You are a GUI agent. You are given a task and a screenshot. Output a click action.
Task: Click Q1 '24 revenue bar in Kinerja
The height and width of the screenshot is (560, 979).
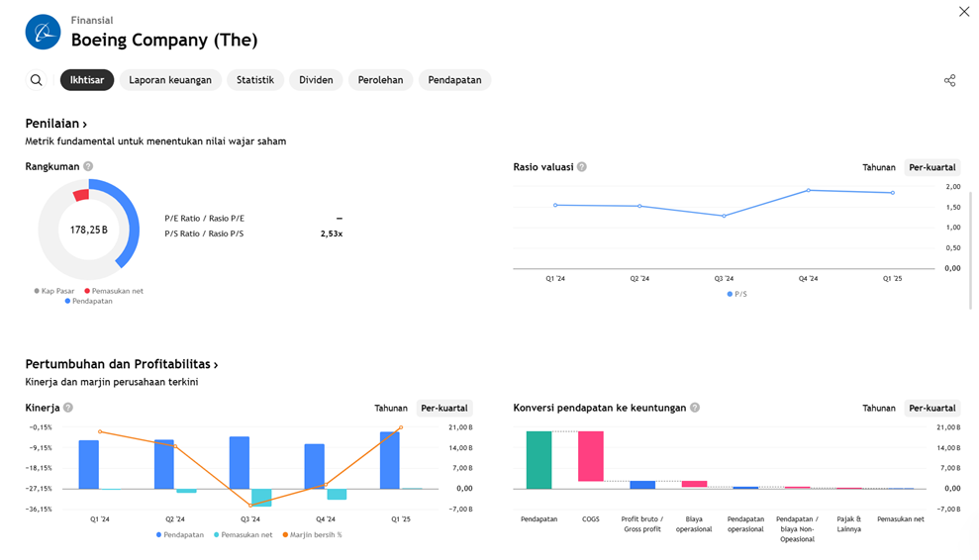[x=89, y=464]
